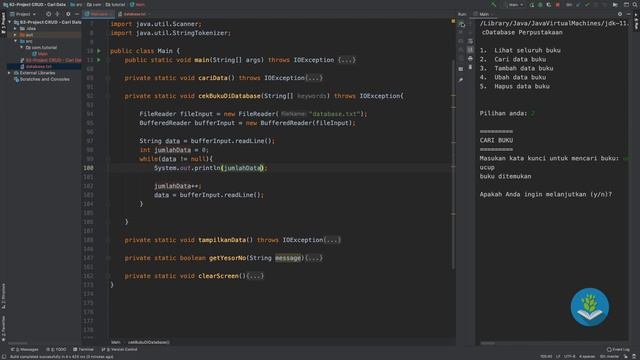Open TODO tool window tab
Viewport: 640px width, 360px height.
point(56,349)
